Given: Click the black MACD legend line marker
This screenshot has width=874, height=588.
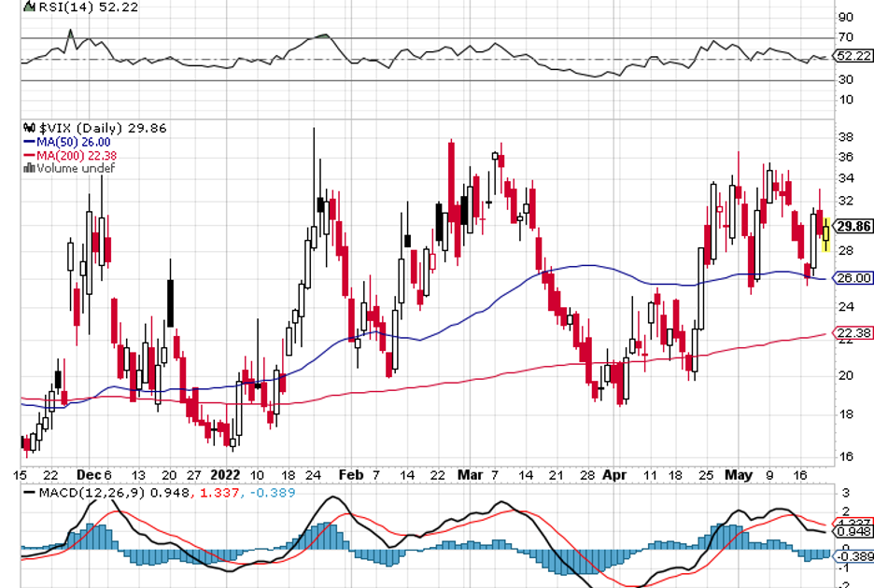Looking at the screenshot, I should [29, 492].
